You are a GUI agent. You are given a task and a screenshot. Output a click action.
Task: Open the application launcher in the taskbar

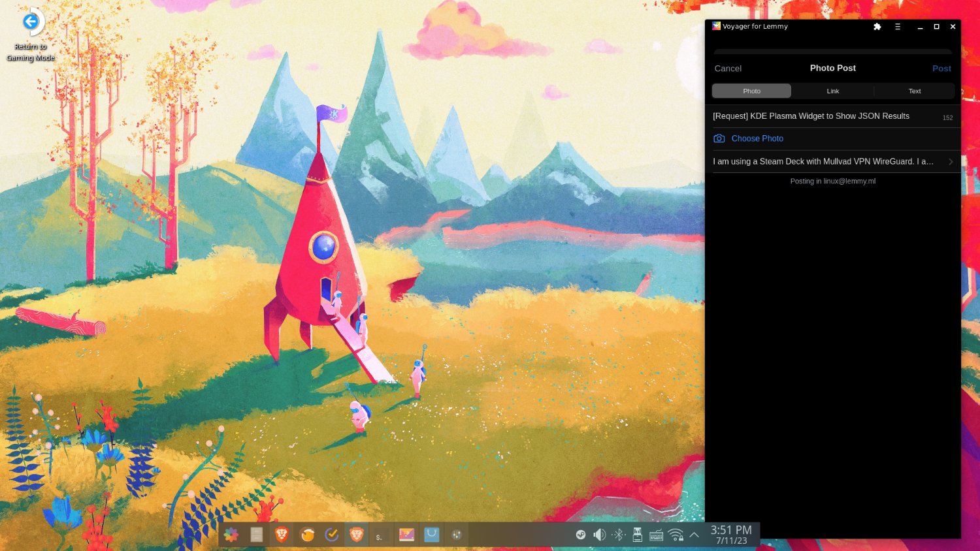tap(231, 535)
